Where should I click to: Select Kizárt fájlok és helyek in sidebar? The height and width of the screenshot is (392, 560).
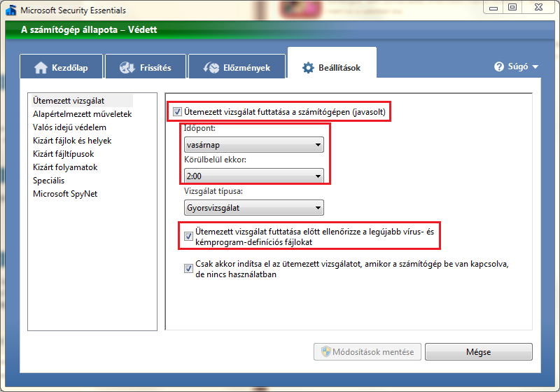72,141
